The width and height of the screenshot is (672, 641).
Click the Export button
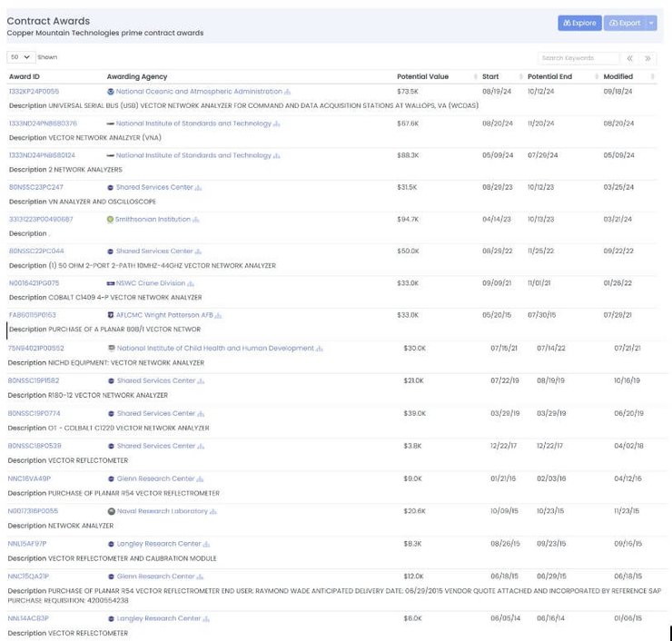(x=624, y=23)
